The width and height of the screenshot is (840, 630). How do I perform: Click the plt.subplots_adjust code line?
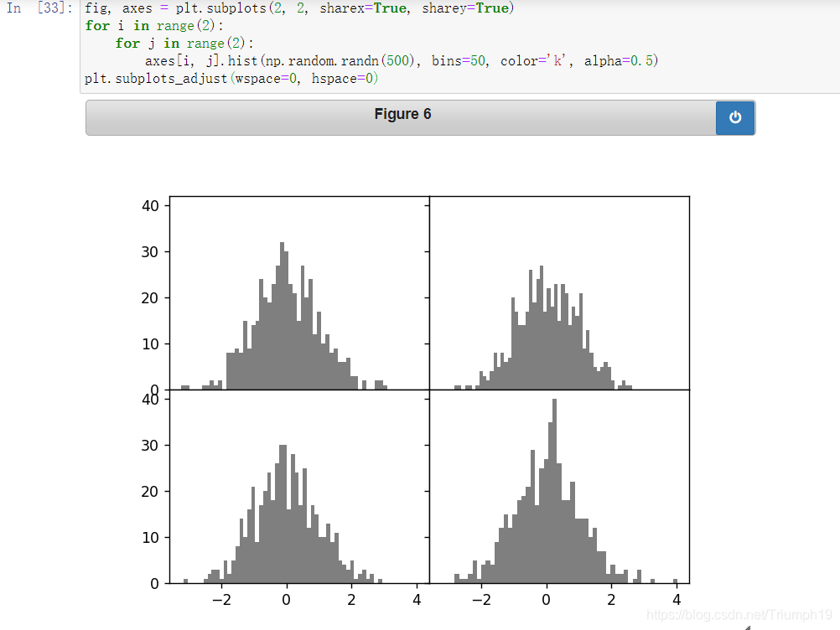coord(231,79)
